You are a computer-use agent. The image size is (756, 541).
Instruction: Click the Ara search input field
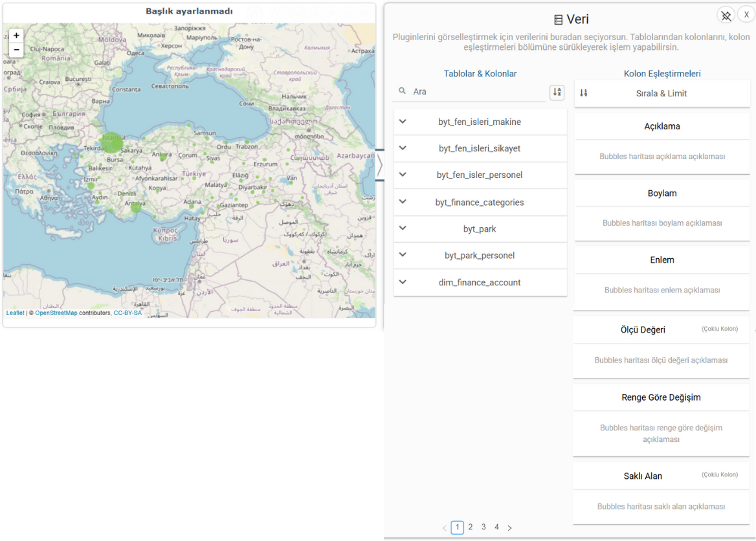click(x=478, y=92)
